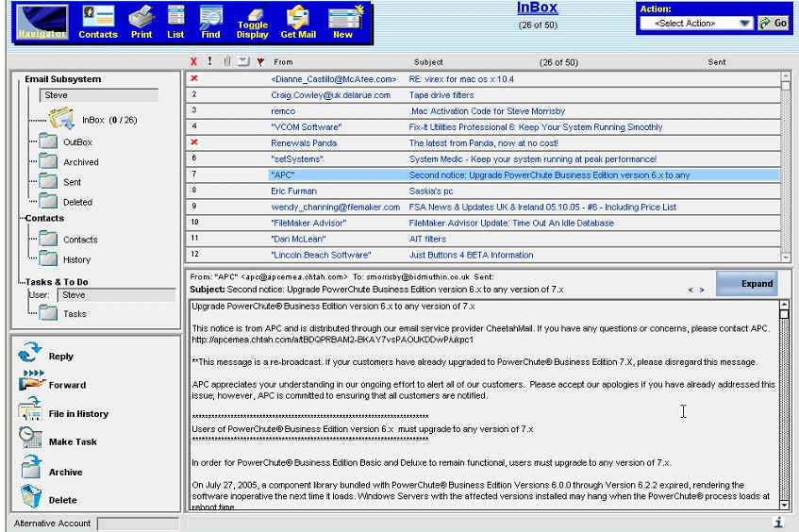This screenshot has height=532, width=799.
Task: Select wendy_channing FSA News message
Action: (x=483, y=207)
